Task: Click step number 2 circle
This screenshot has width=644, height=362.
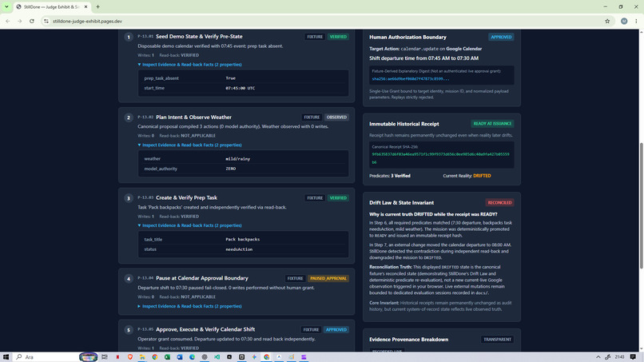Action: click(x=129, y=117)
